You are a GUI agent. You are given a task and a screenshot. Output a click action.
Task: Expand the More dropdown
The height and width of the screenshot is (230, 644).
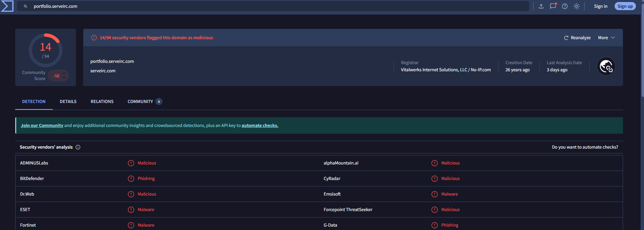[x=607, y=37]
